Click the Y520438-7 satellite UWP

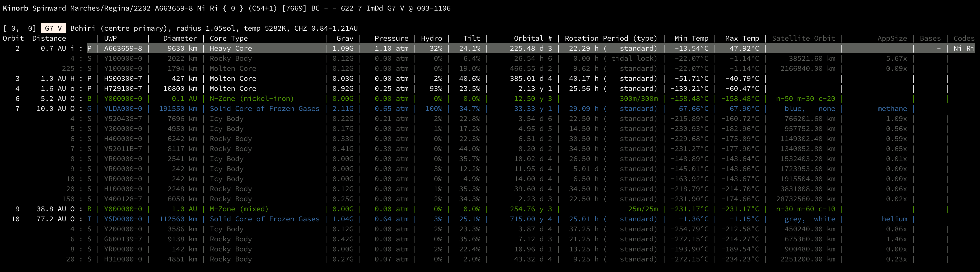pyautogui.click(x=123, y=119)
